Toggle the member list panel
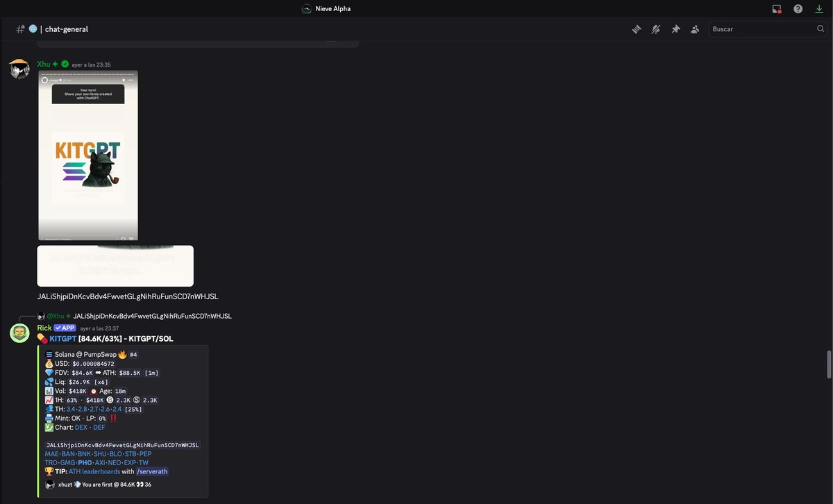 (695, 29)
